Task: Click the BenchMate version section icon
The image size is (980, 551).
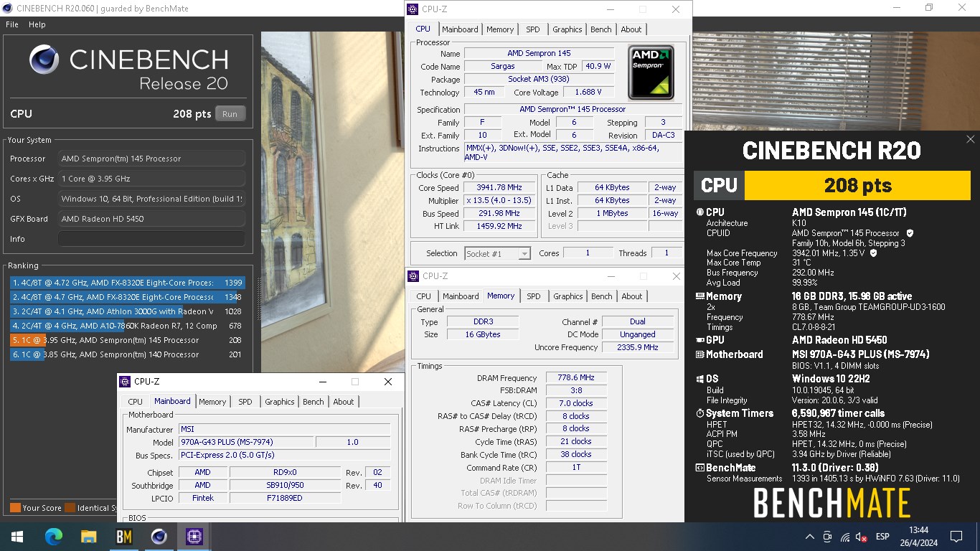Action: (700, 468)
